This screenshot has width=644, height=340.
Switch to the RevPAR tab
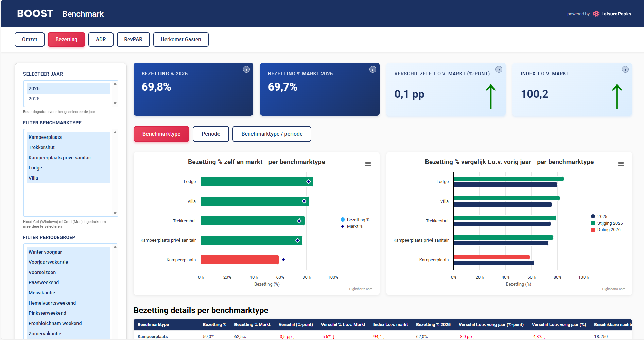[x=133, y=39]
